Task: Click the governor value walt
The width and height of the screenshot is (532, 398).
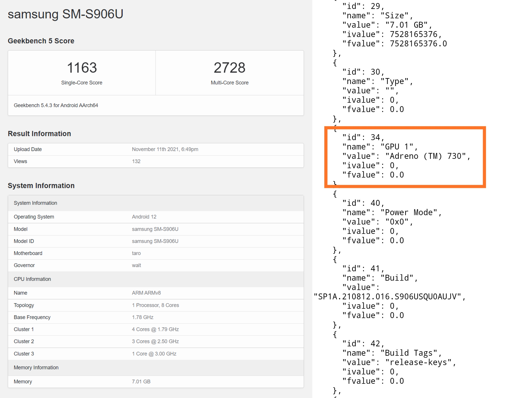Action: tap(136, 265)
